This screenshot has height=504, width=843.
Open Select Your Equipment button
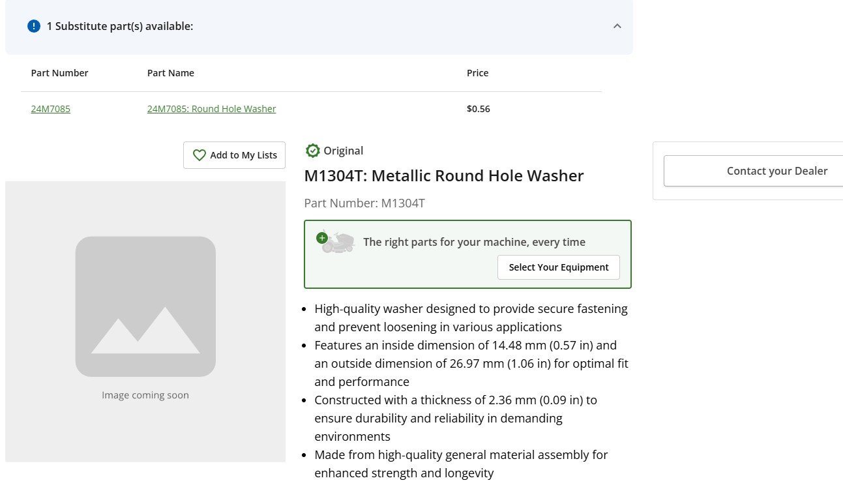click(559, 267)
